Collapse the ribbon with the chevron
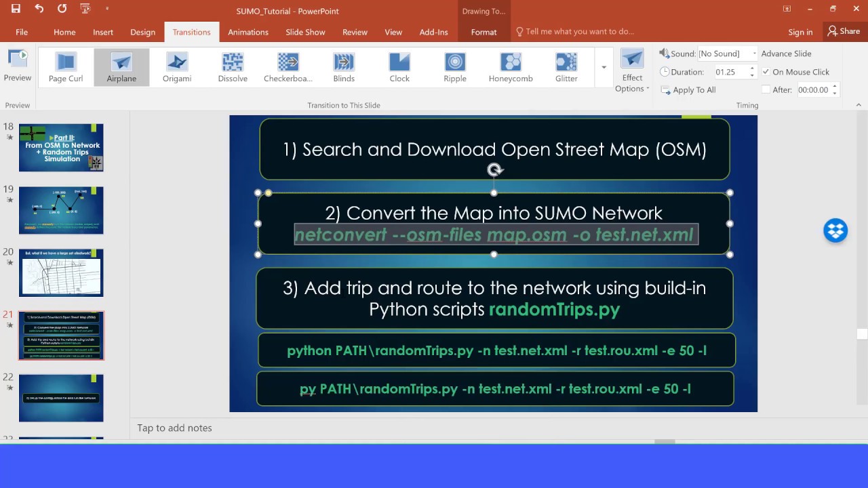868x488 pixels. tap(859, 105)
